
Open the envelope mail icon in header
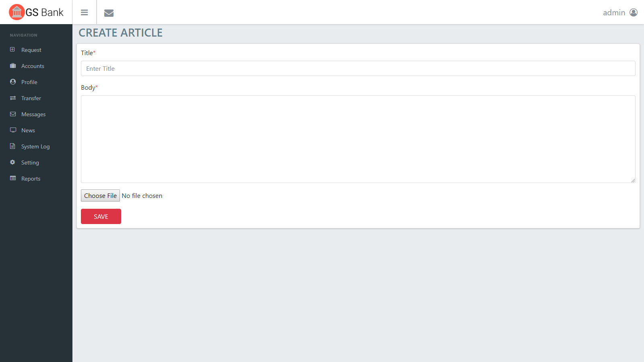point(109,13)
